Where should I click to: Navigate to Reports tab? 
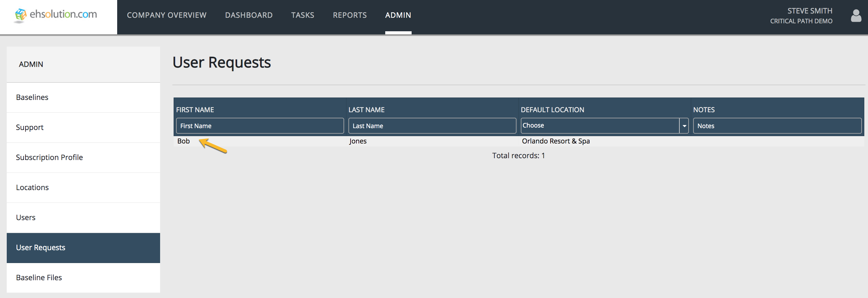tap(349, 15)
